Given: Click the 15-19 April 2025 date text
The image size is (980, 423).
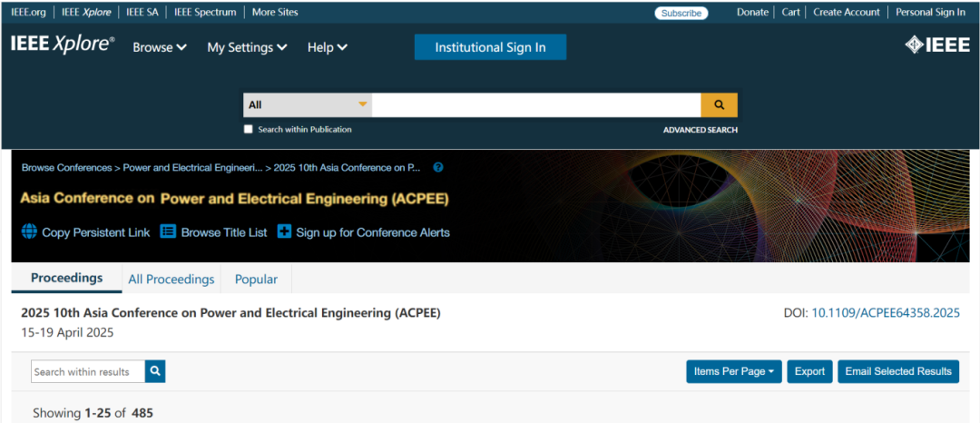Looking at the screenshot, I should [67, 332].
